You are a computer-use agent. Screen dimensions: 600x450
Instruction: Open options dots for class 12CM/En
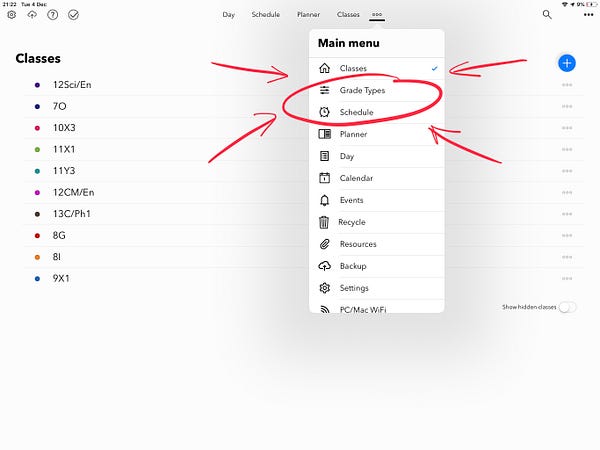[567, 192]
